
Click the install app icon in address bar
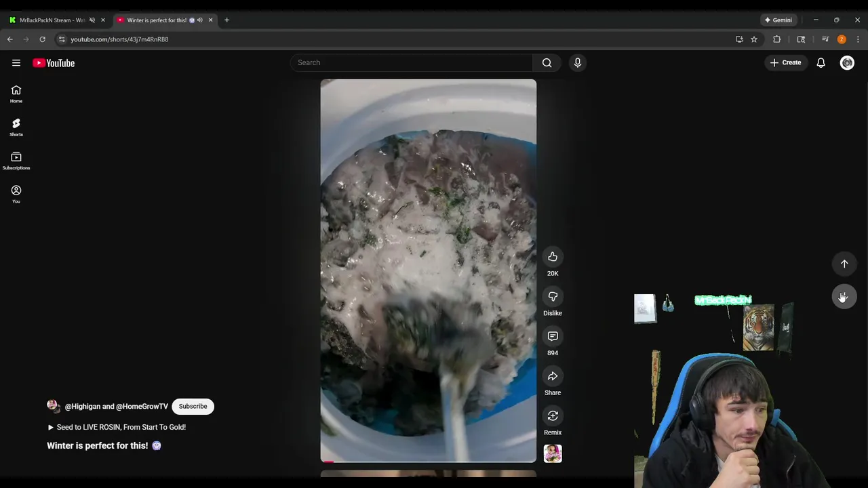click(739, 39)
